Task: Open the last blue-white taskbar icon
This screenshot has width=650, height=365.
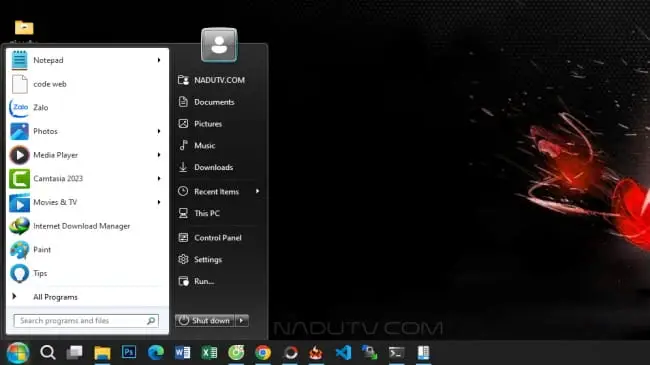Action: (x=423, y=353)
